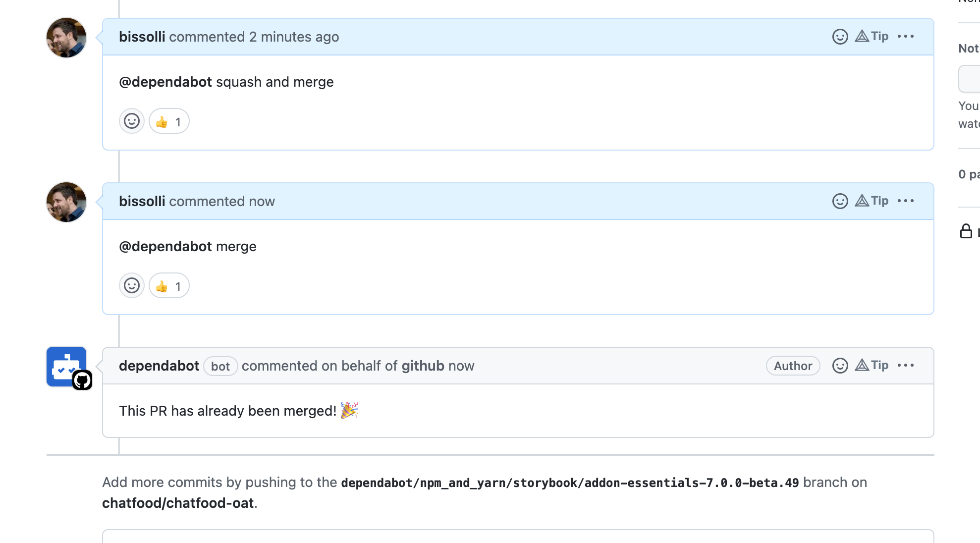Remove your thumbs-up from bissolli's first comment
Viewport: 980px width, 543px height.
(x=168, y=121)
